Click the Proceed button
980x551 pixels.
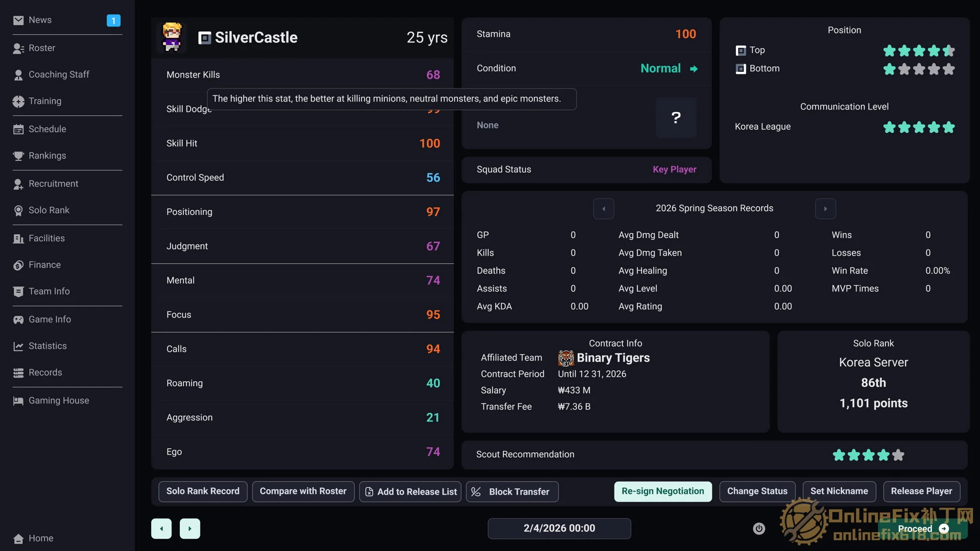(923, 529)
